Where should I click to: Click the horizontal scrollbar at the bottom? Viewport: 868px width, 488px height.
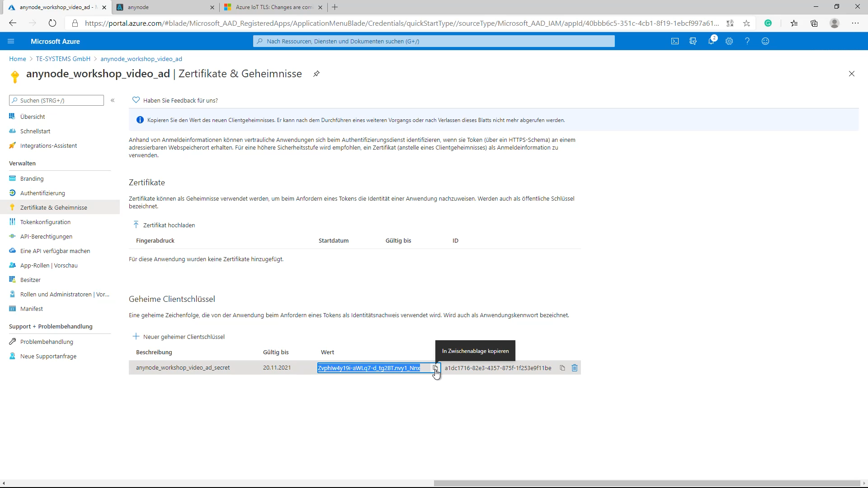coord(646,483)
